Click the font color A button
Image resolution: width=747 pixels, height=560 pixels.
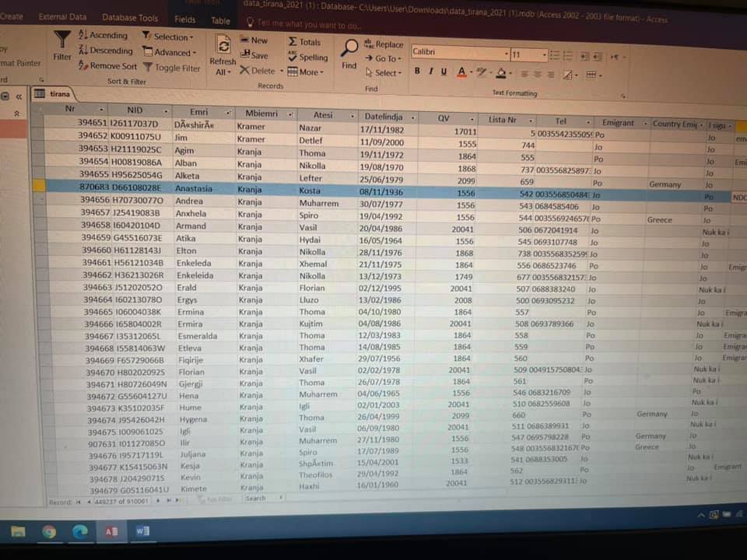click(x=461, y=72)
